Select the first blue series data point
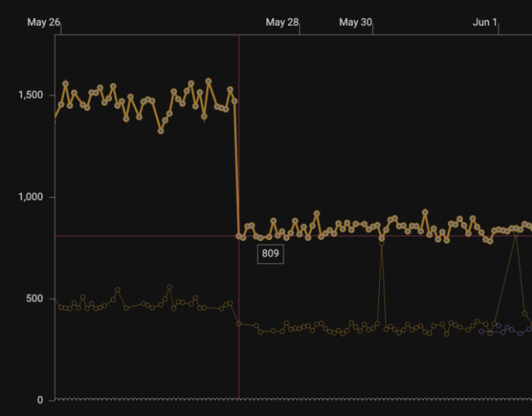Viewport: 532px width, 416px height. (x=482, y=331)
